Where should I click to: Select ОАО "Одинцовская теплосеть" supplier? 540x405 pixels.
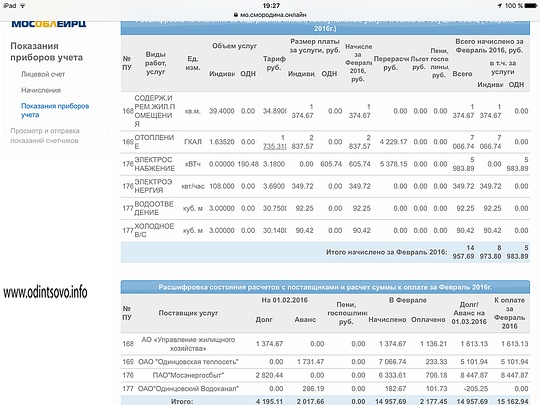pos(188,362)
